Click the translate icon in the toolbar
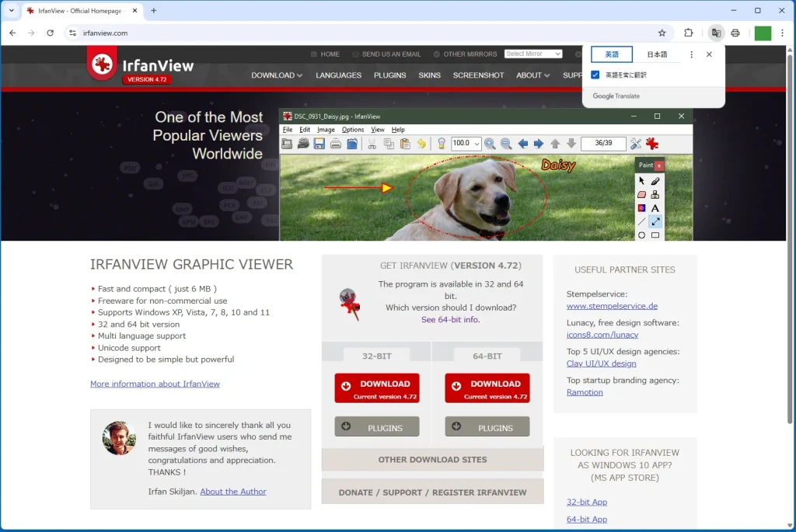This screenshot has height=532, width=796. (716, 33)
